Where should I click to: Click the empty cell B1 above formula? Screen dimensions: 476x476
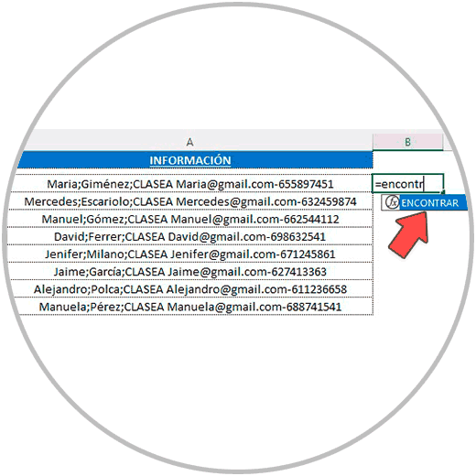[407, 162]
